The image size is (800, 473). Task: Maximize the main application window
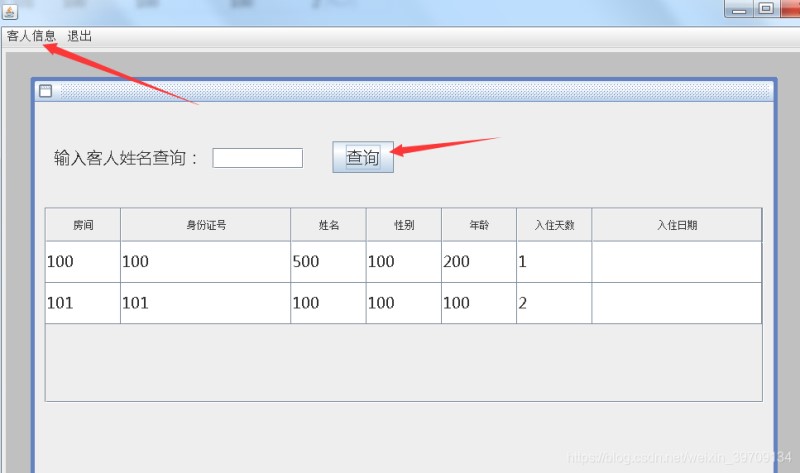click(766, 9)
